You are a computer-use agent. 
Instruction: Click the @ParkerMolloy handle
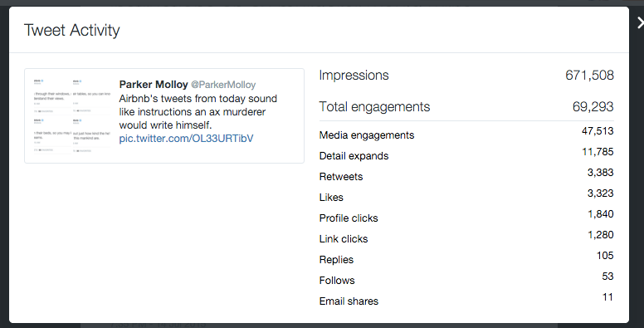point(223,85)
